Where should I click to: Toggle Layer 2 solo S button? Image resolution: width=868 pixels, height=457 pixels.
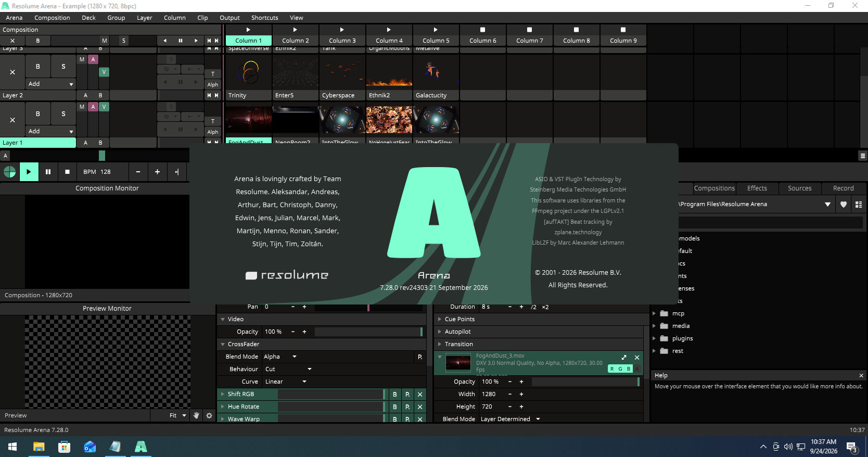point(63,67)
